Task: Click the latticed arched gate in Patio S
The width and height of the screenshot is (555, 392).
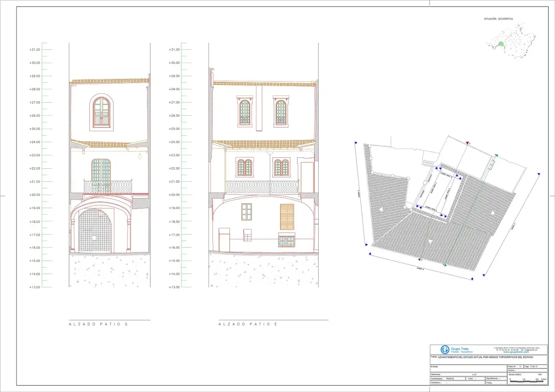Action: tap(95, 231)
